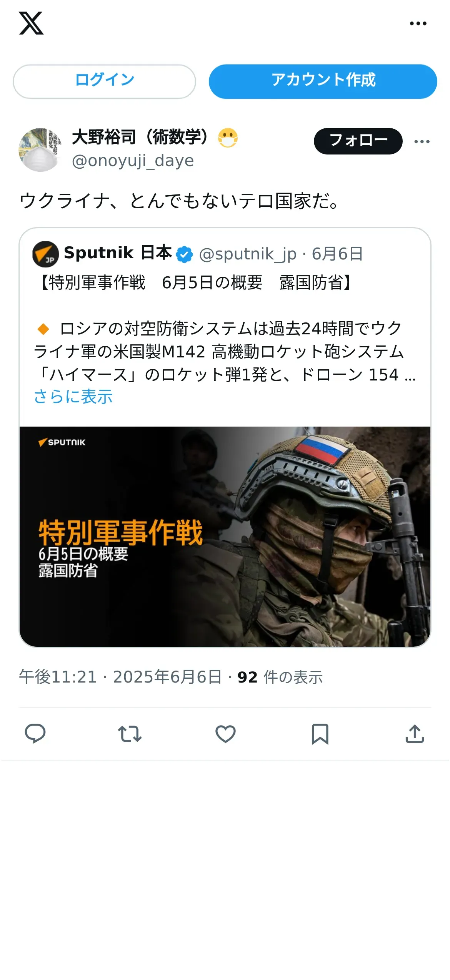Expand quoted text with さらに表示
Image resolution: width=450 pixels, height=980 pixels.
tap(73, 397)
